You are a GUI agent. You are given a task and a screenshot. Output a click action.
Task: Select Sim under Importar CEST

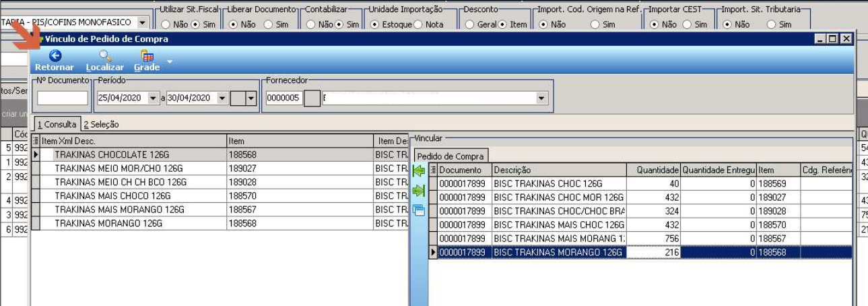(695, 24)
